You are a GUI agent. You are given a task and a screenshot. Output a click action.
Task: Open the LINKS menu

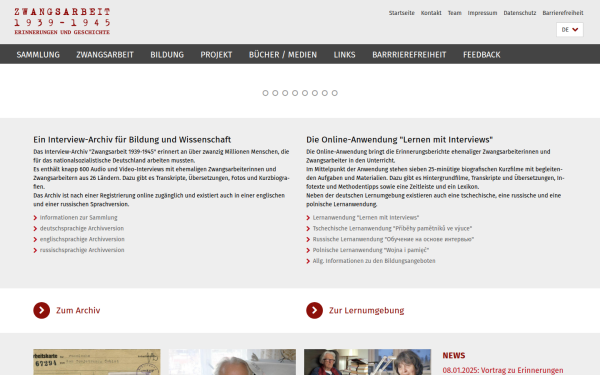tap(344, 55)
